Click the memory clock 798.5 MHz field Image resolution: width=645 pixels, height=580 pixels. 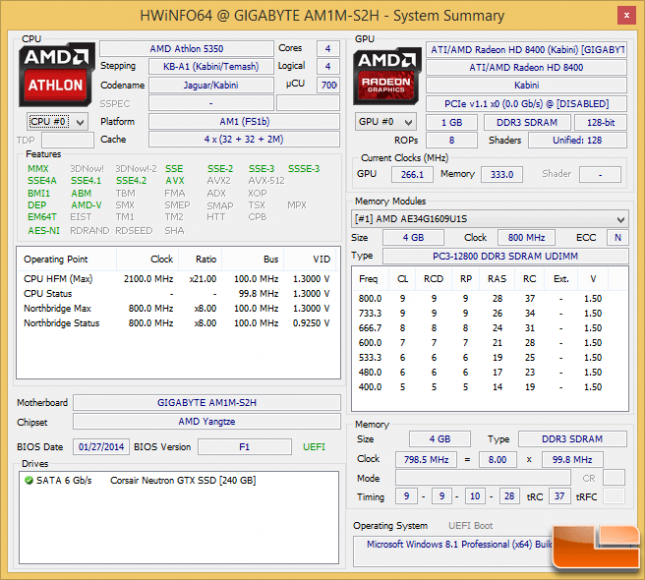426,460
